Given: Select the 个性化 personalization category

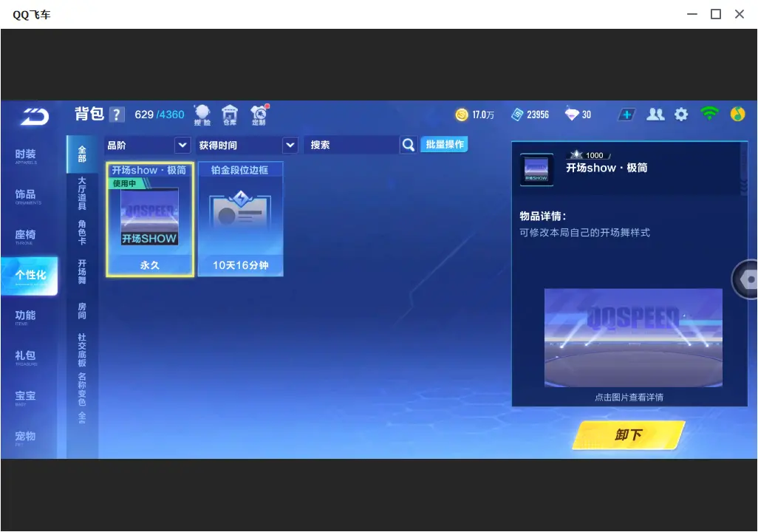Looking at the screenshot, I should pyautogui.click(x=30, y=276).
